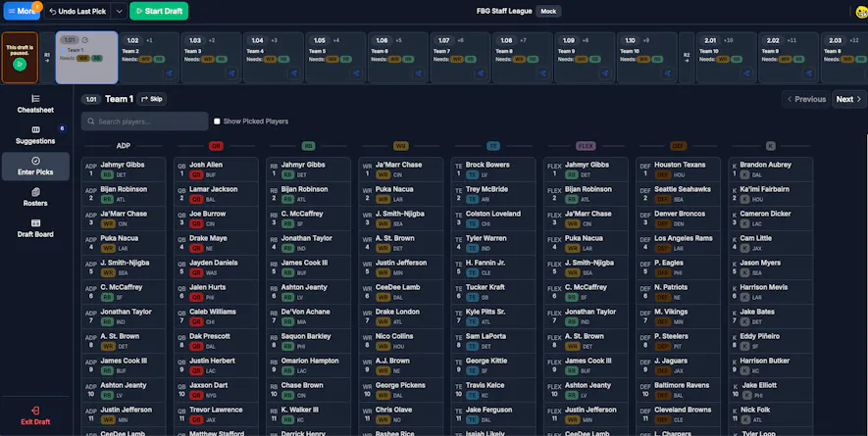Open the More menu

click(23, 11)
